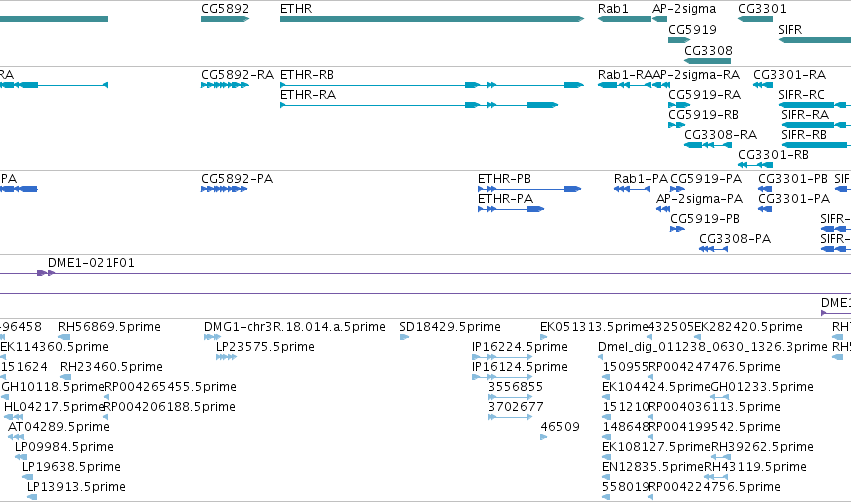Select the ETHR-RB transcript label

(x=307, y=75)
